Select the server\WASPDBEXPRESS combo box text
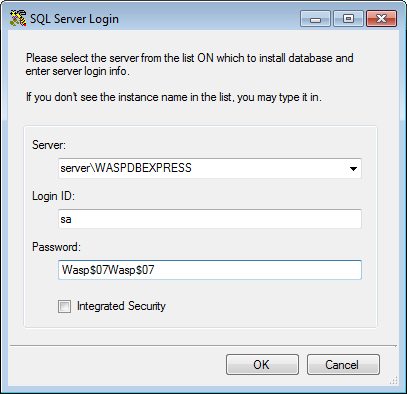 [x=126, y=168]
